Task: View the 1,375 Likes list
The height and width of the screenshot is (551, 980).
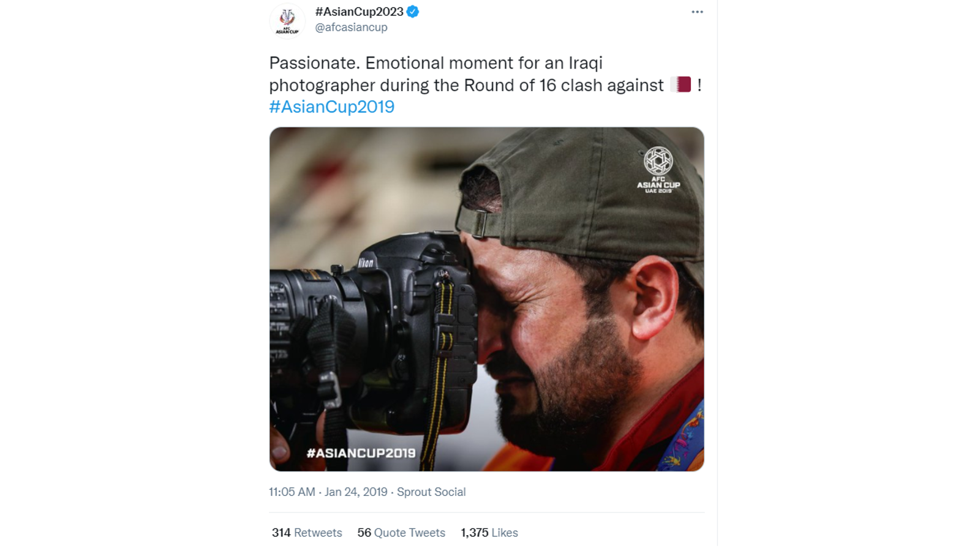Action: 489,533
